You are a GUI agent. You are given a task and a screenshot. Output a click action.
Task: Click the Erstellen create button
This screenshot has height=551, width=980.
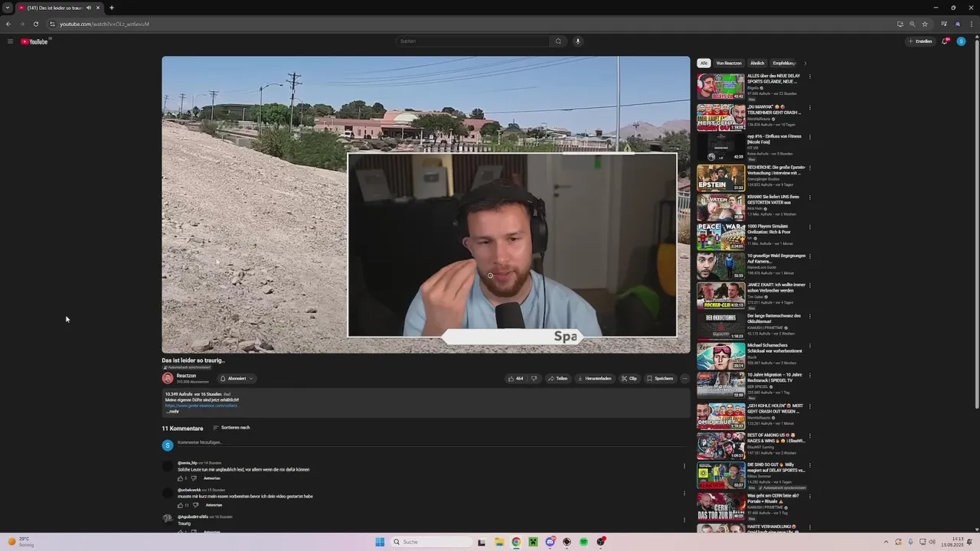[x=920, y=41]
